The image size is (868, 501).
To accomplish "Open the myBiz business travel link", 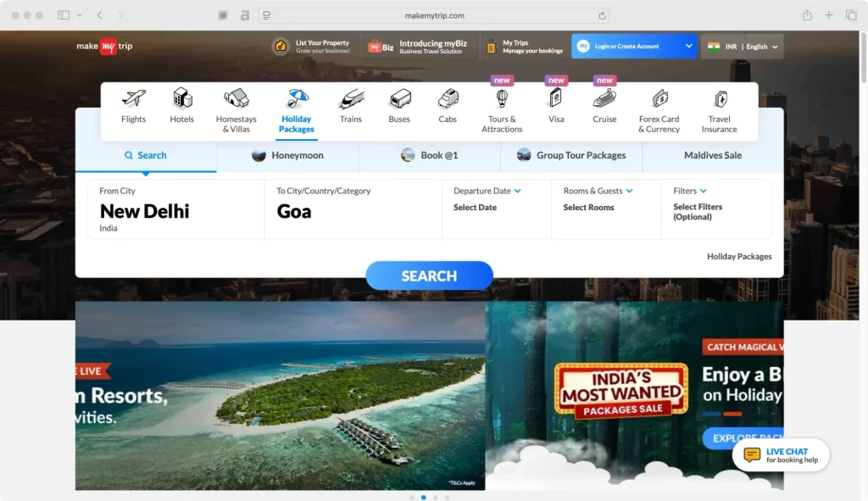I will click(418, 47).
